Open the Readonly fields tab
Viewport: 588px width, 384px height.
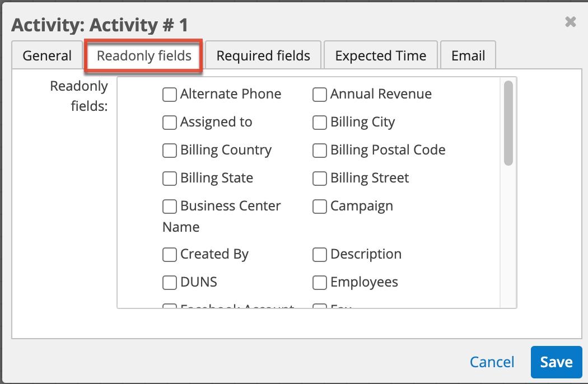pos(144,56)
